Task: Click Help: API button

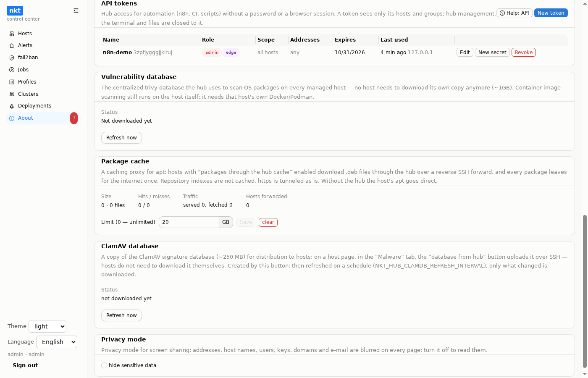Action: pos(514,13)
